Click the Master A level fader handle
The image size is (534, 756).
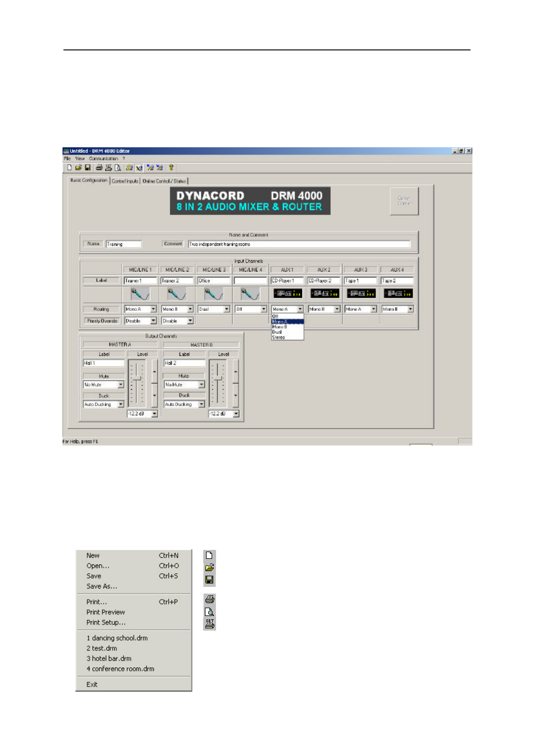coord(137,379)
